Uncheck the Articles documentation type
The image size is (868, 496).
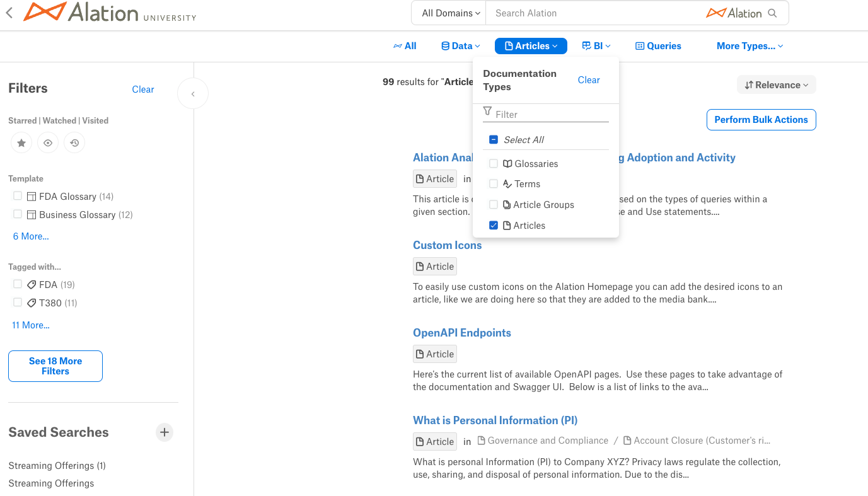click(494, 226)
